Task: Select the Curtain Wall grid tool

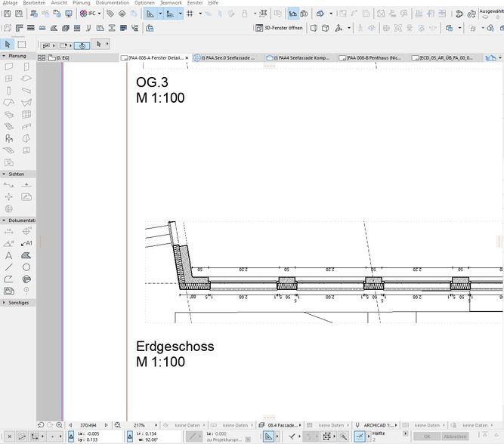Action: click(26, 114)
